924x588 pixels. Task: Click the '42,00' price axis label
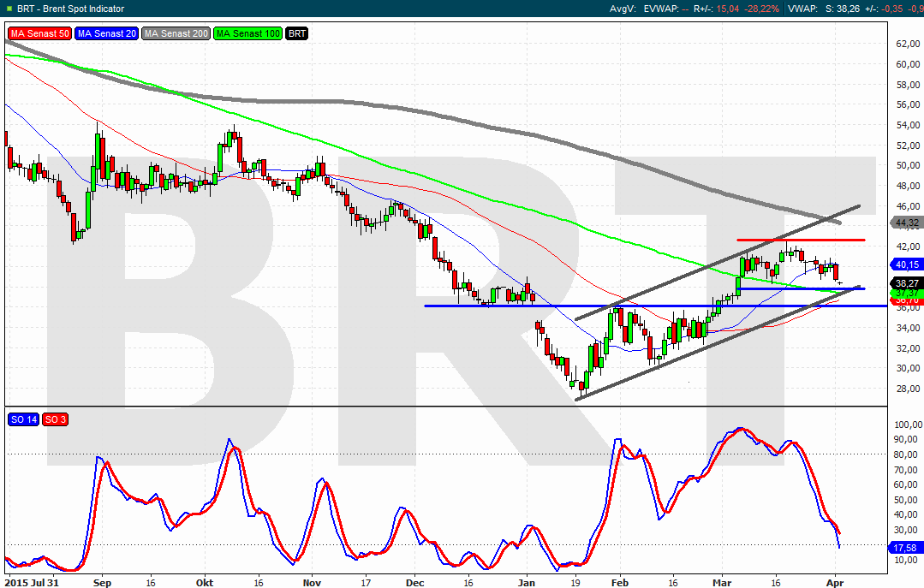pos(908,246)
